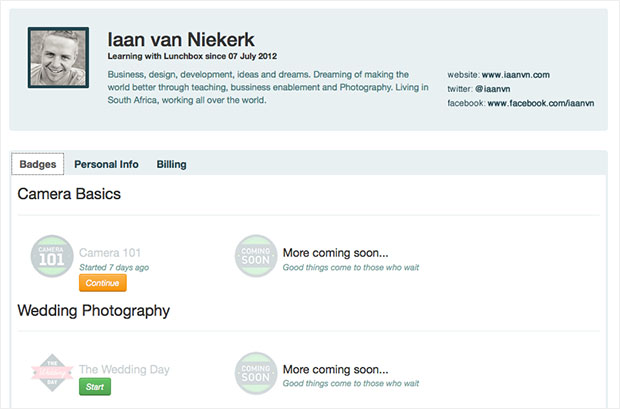Click the Camera 101 badge icon
Screen dimensions: 620x409
coord(52,256)
